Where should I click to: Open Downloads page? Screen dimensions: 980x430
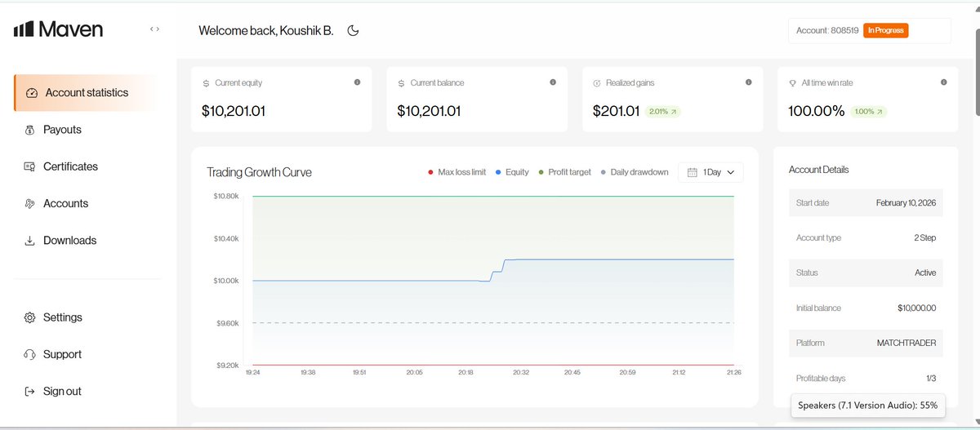[x=69, y=241]
